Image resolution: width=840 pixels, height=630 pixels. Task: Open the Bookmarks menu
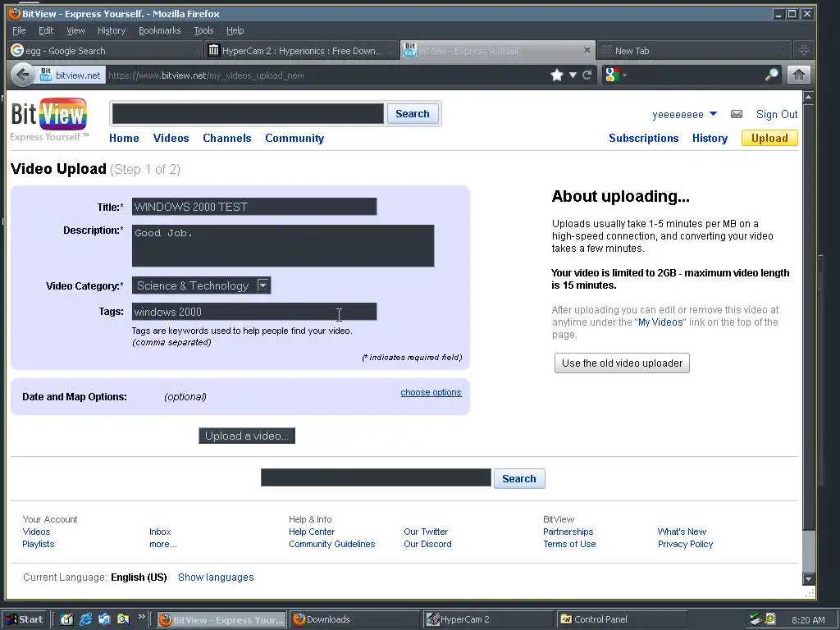click(x=160, y=30)
